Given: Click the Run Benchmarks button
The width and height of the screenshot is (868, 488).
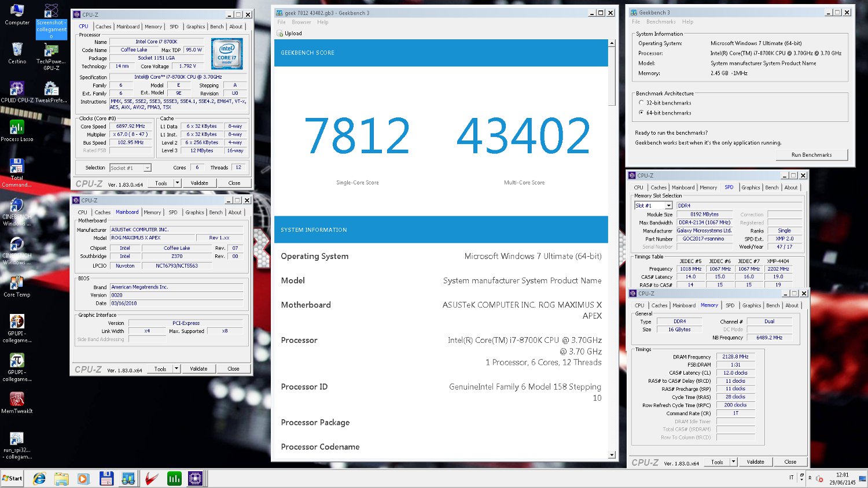Looking at the screenshot, I should tap(811, 155).
